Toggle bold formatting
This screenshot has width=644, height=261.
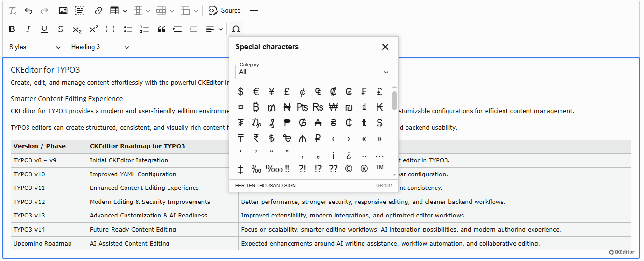[12, 29]
